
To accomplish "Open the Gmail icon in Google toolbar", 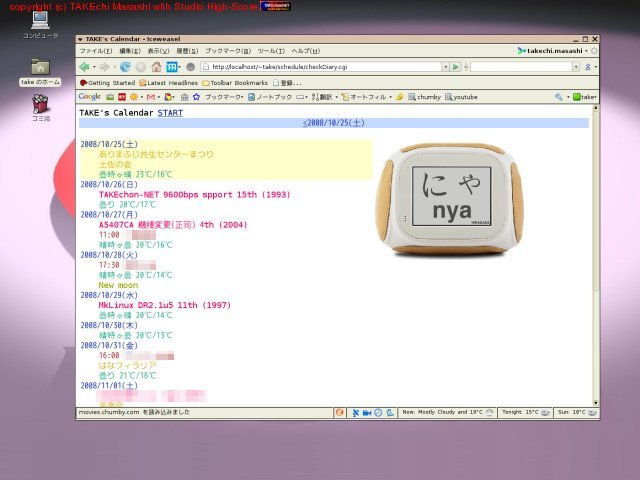I will (151, 97).
